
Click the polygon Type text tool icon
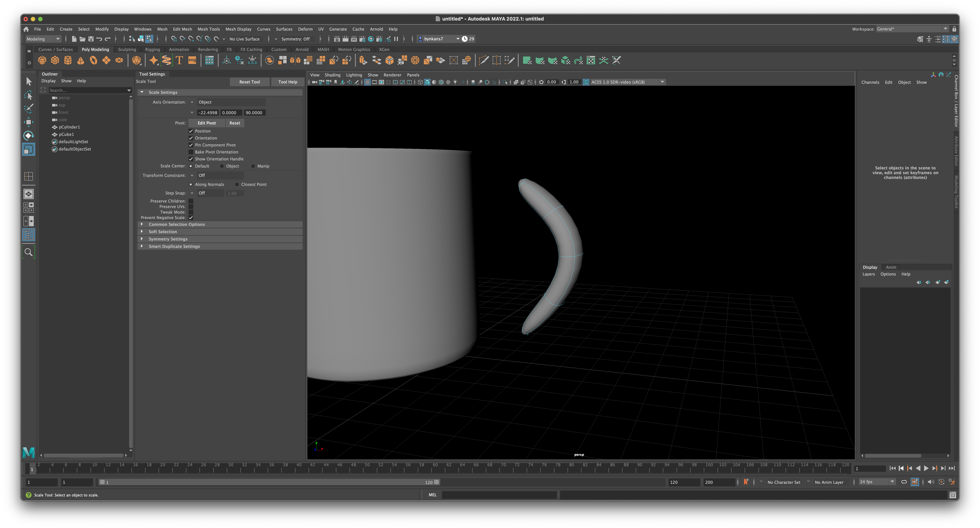coord(179,60)
